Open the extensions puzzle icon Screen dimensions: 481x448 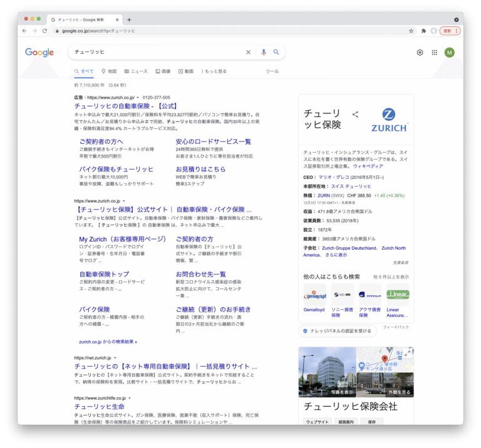tap(423, 31)
